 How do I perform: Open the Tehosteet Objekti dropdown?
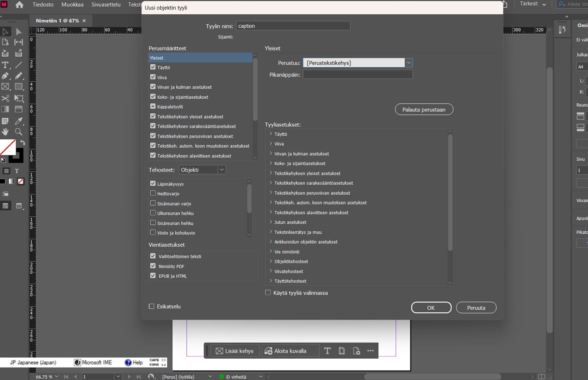[x=202, y=170]
